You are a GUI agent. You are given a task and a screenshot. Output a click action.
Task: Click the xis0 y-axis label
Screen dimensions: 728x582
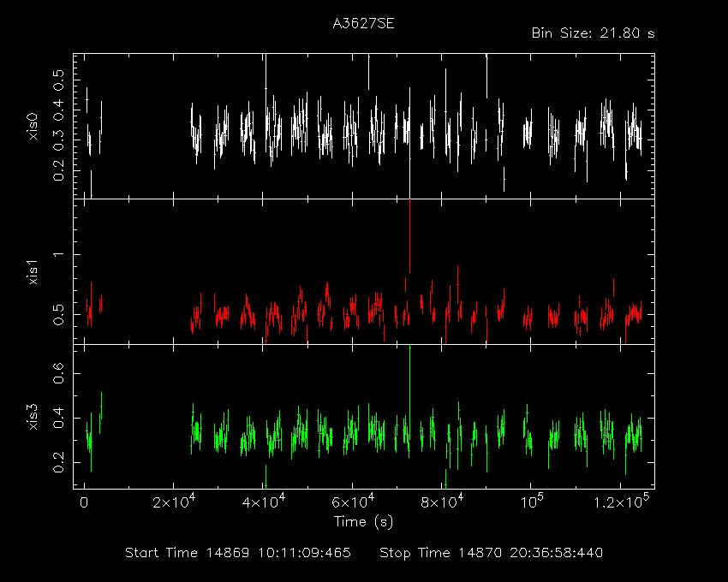point(33,127)
